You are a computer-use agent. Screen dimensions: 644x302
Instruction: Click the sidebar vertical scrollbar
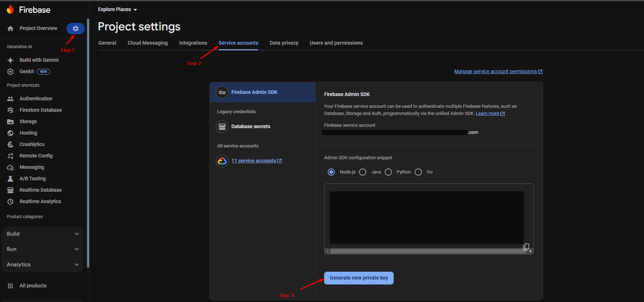pos(88,143)
